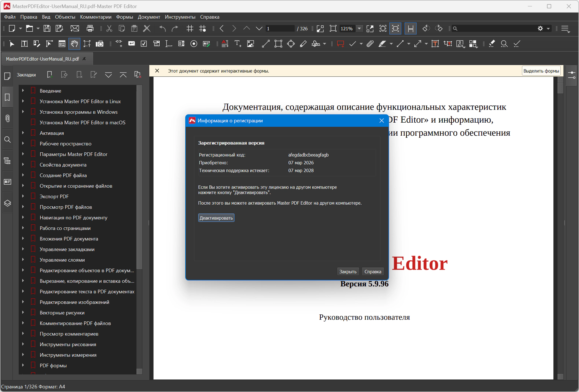The height and width of the screenshot is (392, 579).
Task: Click the page number input field
Action: [x=279, y=29]
